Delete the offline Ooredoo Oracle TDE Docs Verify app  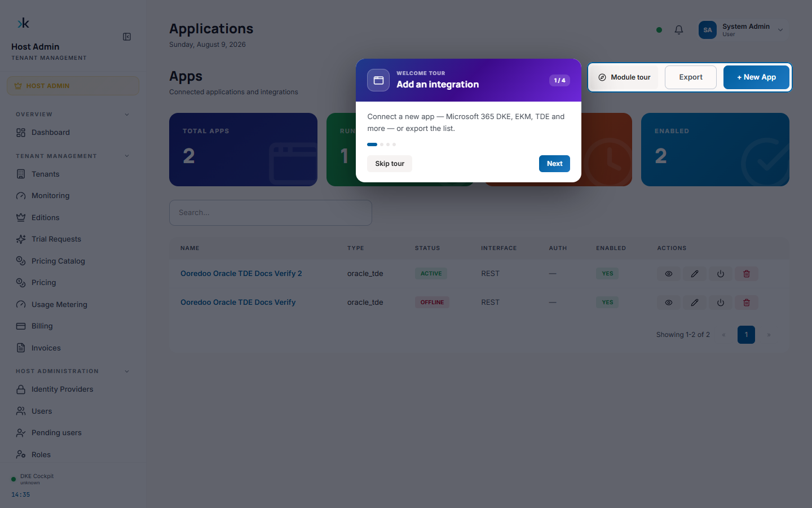coord(747,303)
